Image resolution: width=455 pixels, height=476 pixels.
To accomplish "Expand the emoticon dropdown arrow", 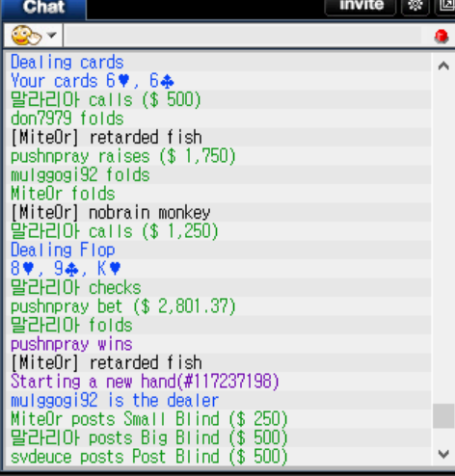I will click(x=52, y=35).
